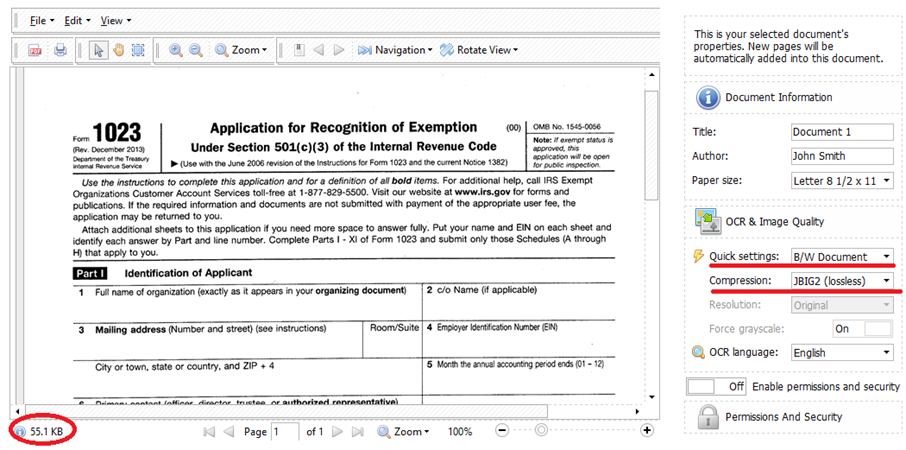Click the vertical scrollbar down arrow
This screenshot has width=906, height=450.
pyautogui.click(x=652, y=397)
